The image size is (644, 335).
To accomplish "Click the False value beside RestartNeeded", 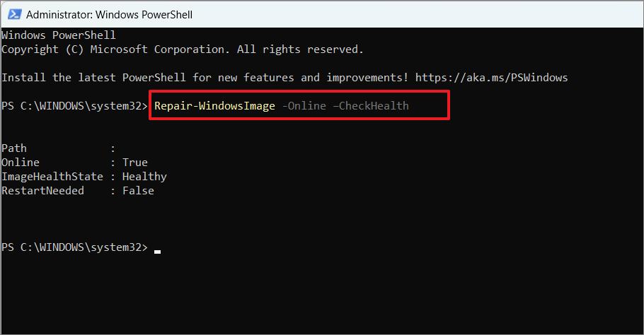I will click(x=138, y=191).
